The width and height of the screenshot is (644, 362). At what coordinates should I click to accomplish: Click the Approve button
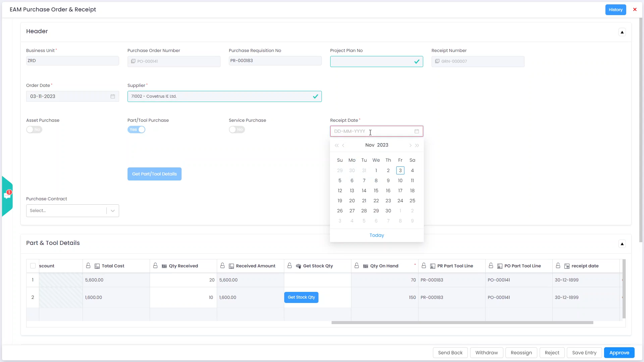[619, 352]
